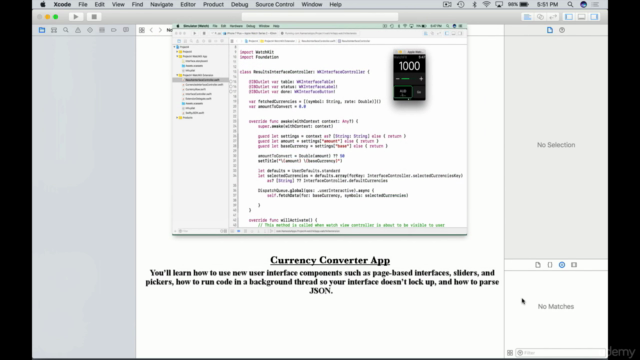Image resolution: width=640 pixels, height=360 pixels.
Task: Show the Code Snippet library
Action: [550, 265]
